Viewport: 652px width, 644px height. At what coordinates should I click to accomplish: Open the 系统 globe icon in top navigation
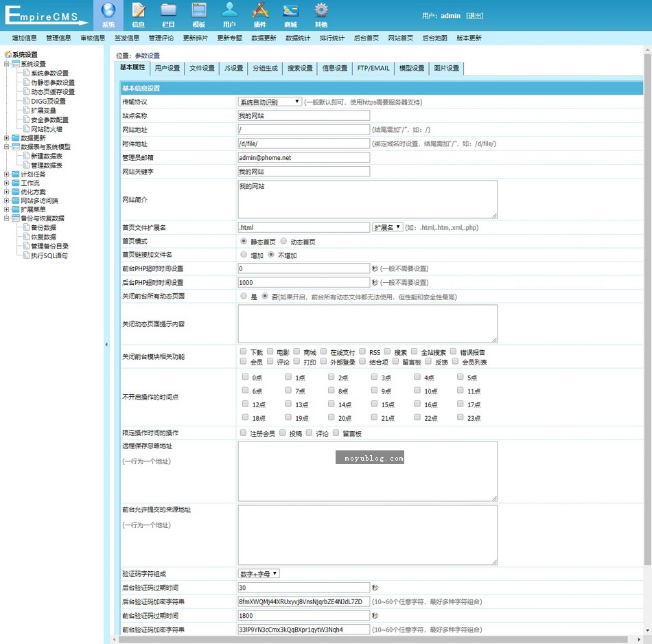click(x=108, y=10)
